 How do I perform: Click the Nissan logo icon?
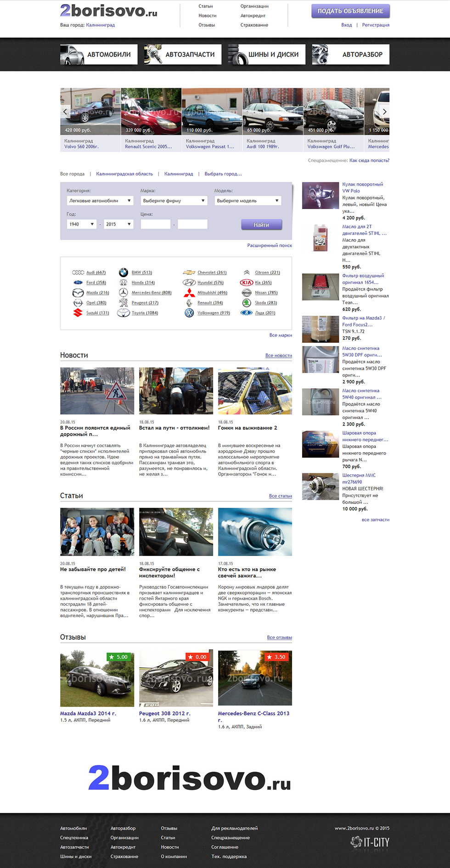coord(247,293)
